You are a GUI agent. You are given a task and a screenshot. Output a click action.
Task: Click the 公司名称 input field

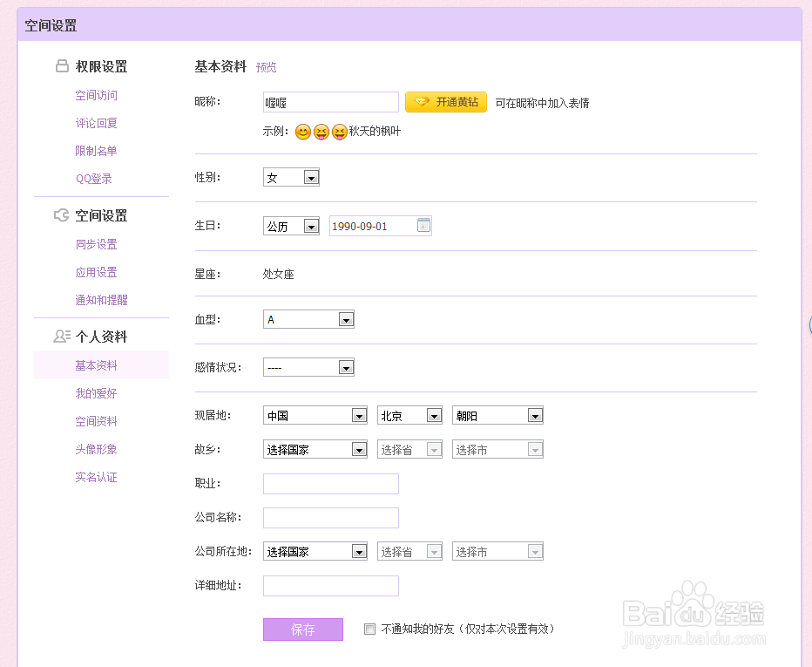(x=331, y=518)
